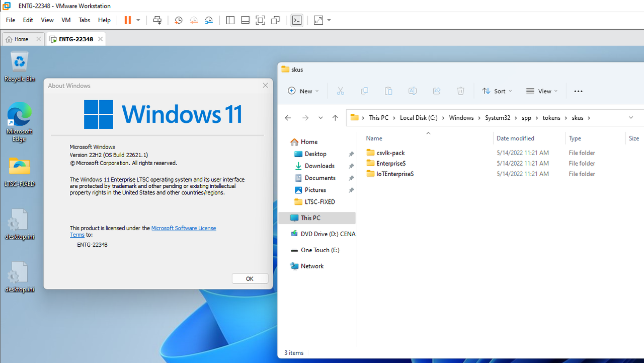Revert VM to the previous snapshot
Image resolution: width=644 pixels, height=363 pixels.
(x=194, y=20)
